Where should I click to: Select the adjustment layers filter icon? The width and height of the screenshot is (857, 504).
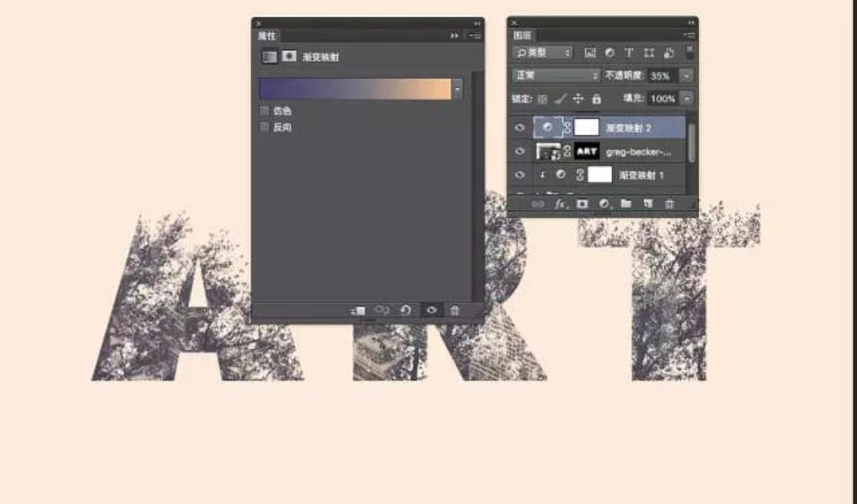coord(610,51)
